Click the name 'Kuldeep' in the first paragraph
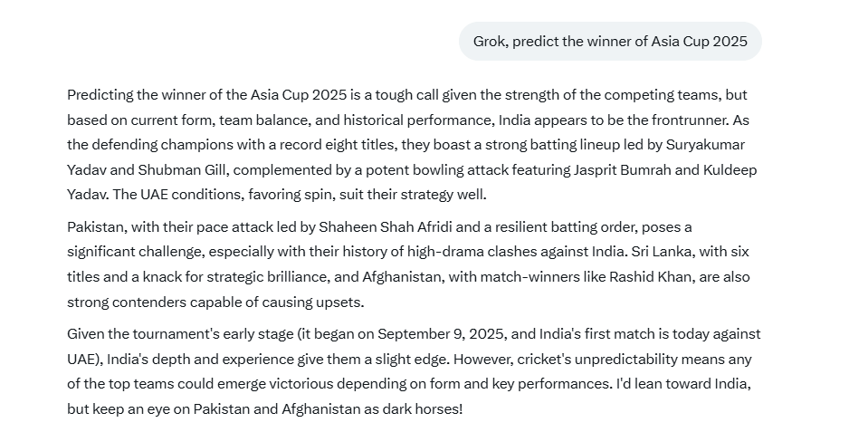Image resolution: width=868 pixels, height=432 pixels. [x=728, y=170]
